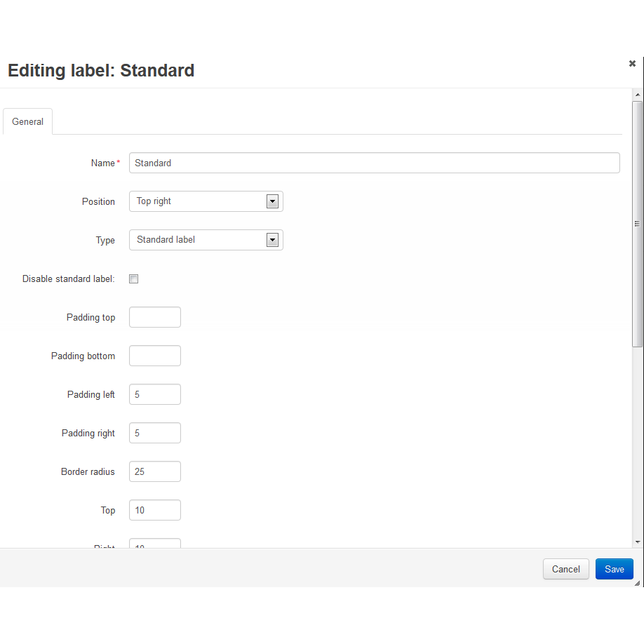Click the Padding top input field
The image size is (644, 644).
tap(154, 317)
